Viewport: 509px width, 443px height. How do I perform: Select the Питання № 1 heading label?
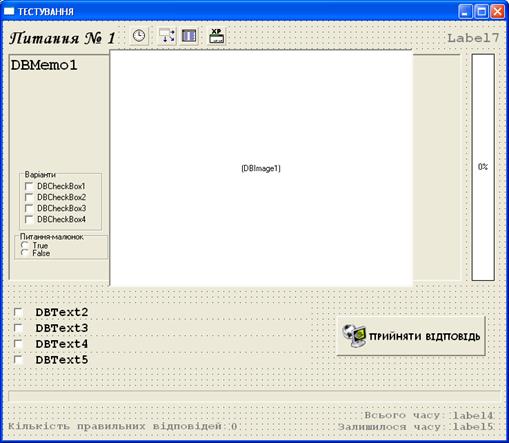pos(62,38)
